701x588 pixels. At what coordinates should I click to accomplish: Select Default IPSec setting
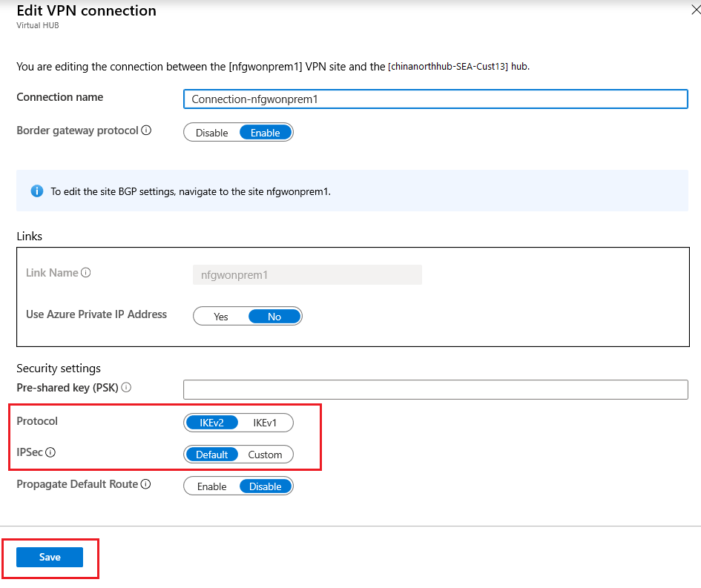211,455
